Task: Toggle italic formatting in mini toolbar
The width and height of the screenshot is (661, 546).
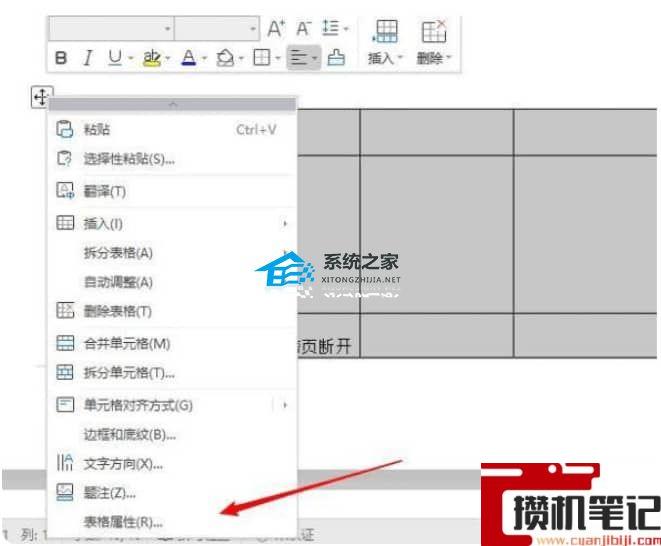Action: [88, 58]
